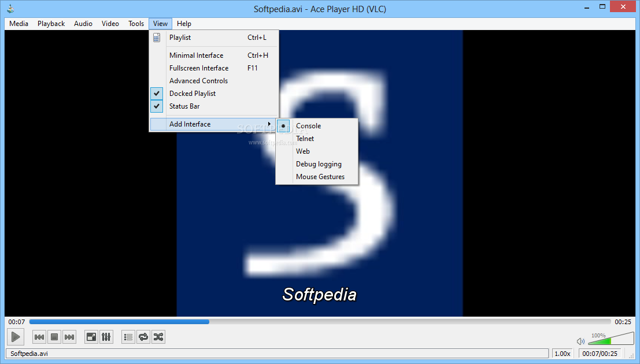640x364 pixels.
Task: Click the Play button
Action: click(16, 337)
